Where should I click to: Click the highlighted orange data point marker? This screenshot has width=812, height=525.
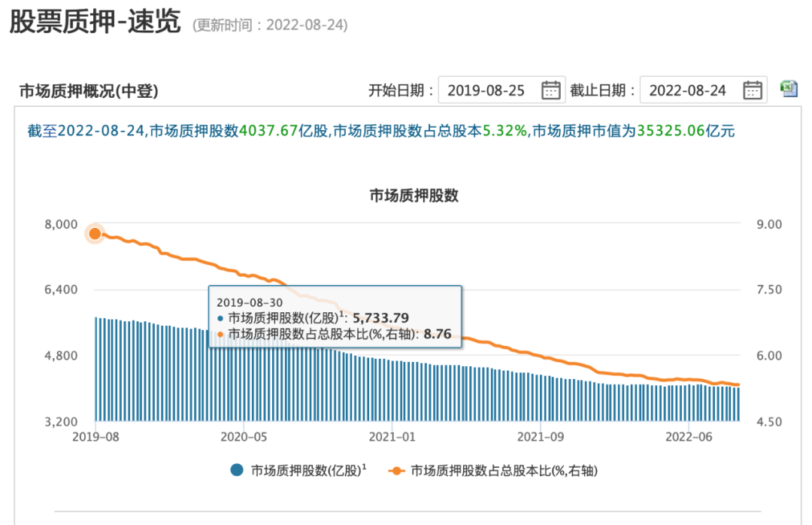tap(95, 234)
